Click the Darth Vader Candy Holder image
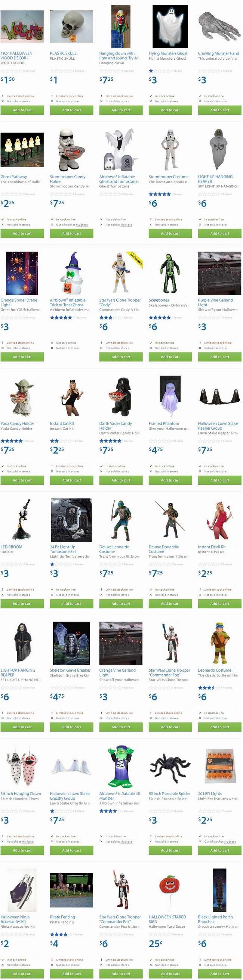 click(121, 396)
